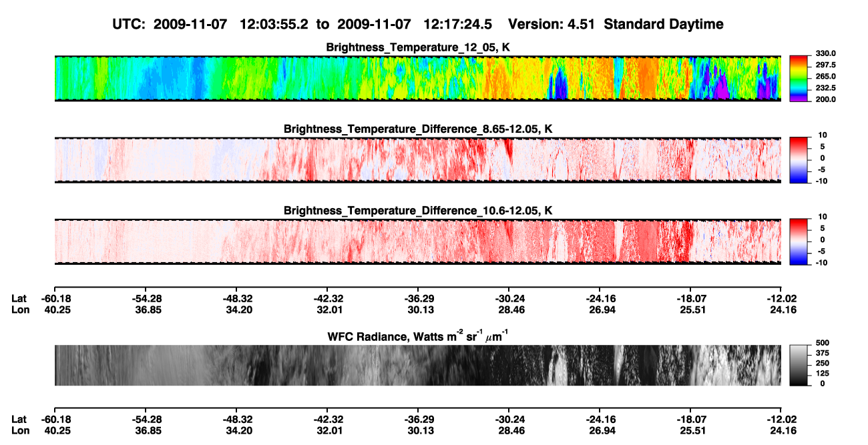The height and width of the screenshot is (445, 868).
Task: Click the 10.6-12.05 difference image strip
Action: click(x=418, y=242)
